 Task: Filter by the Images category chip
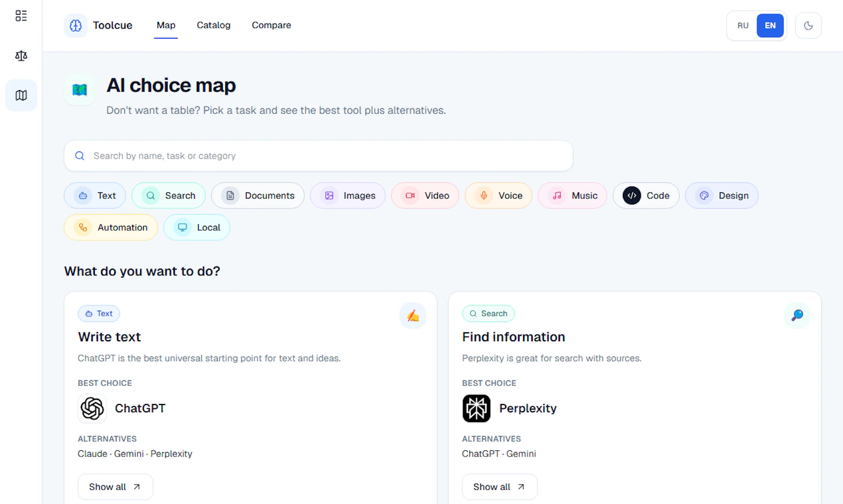point(348,195)
